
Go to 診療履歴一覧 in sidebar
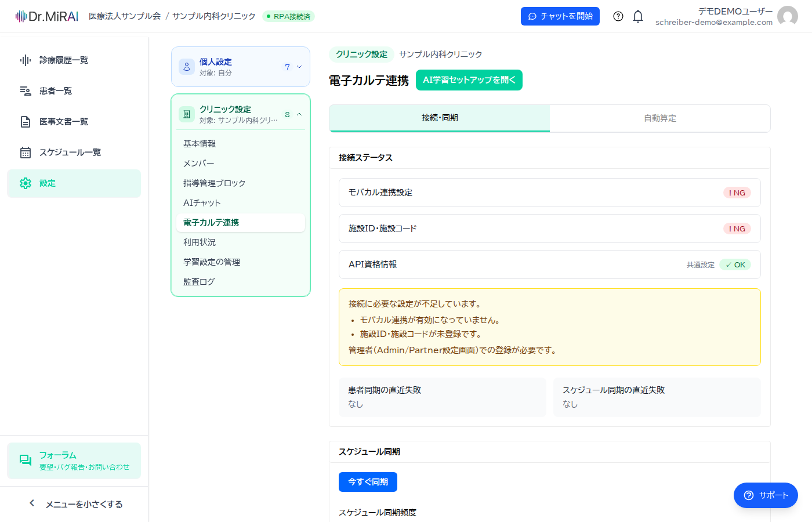pos(74,60)
